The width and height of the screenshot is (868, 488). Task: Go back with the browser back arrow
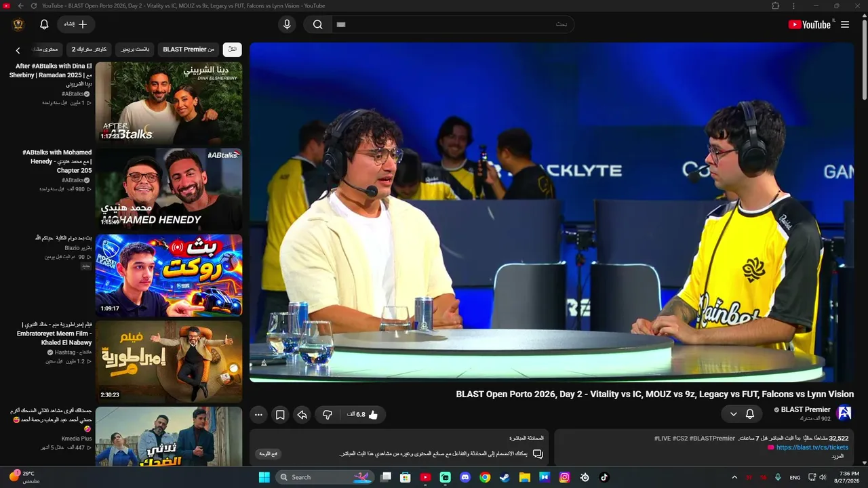pos(20,6)
